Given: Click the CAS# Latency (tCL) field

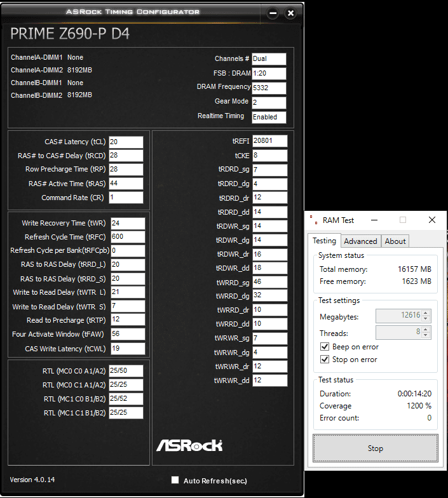Looking at the screenshot, I should pos(126,142).
